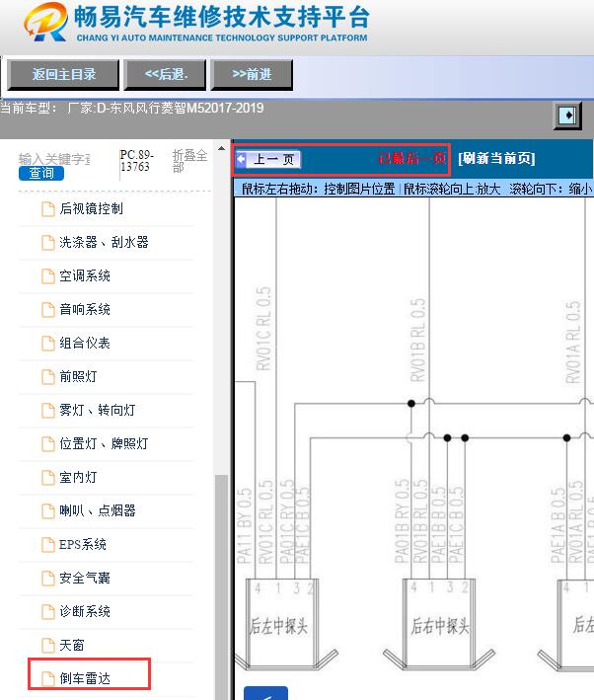Click the PC.89-13763 text
The width and height of the screenshot is (594, 700).
click(x=136, y=161)
